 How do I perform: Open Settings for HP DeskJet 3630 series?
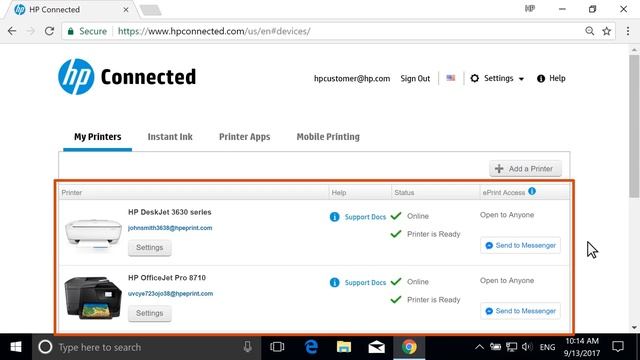149,247
